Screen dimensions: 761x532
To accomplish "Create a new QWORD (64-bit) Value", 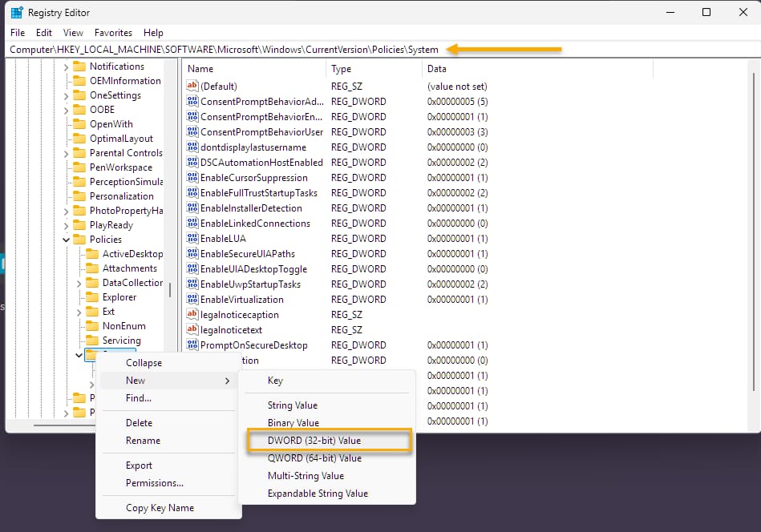I will click(x=327, y=458).
